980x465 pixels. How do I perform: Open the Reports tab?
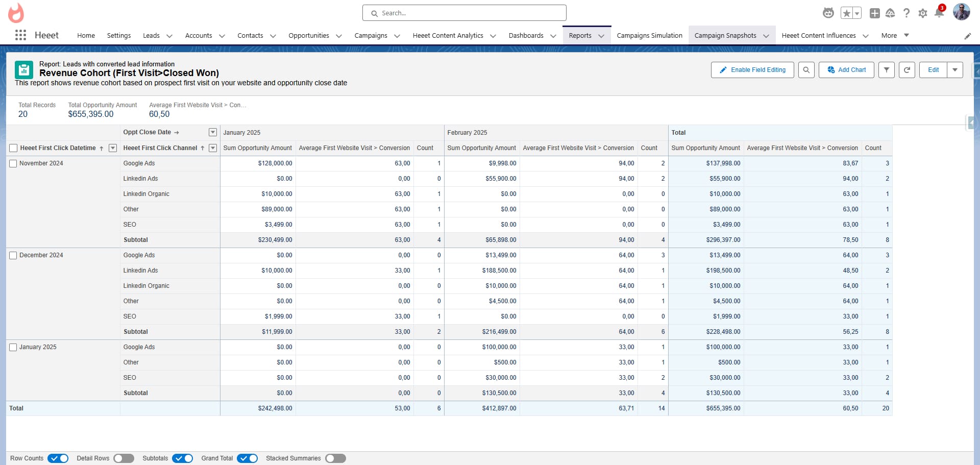(x=580, y=35)
